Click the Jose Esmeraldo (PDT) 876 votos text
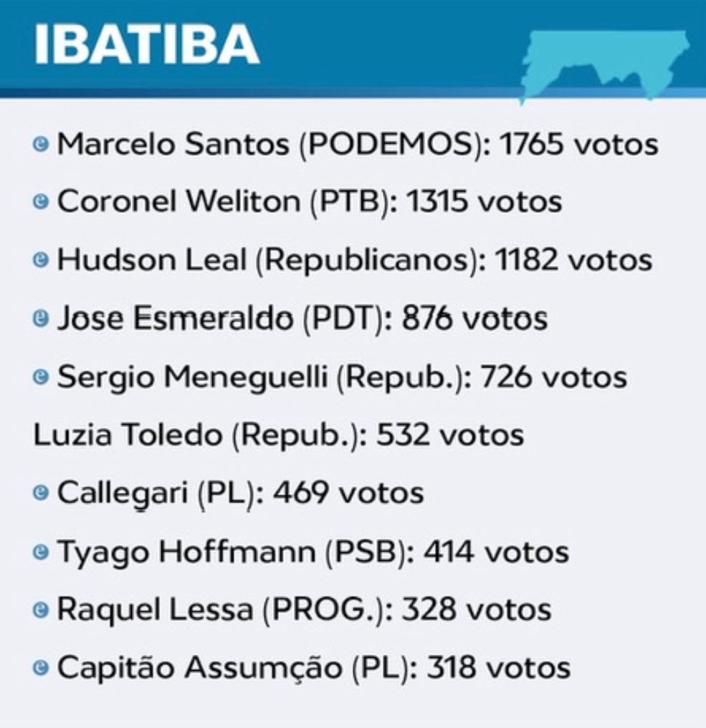706x728 pixels. (302, 319)
